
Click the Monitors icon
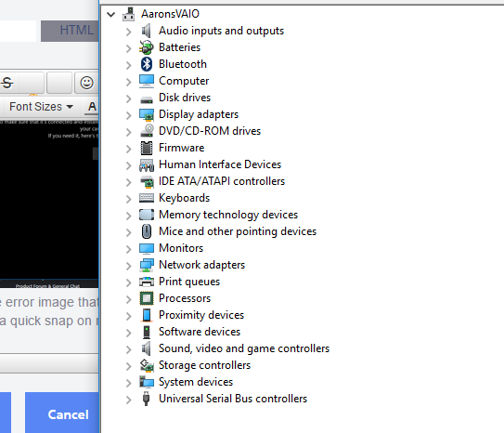pyautogui.click(x=147, y=249)
